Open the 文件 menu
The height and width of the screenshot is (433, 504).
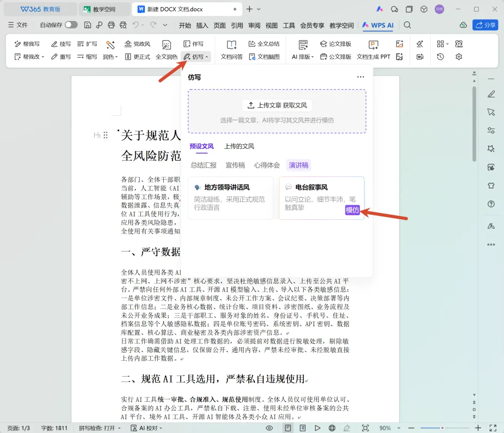[18, 25]
